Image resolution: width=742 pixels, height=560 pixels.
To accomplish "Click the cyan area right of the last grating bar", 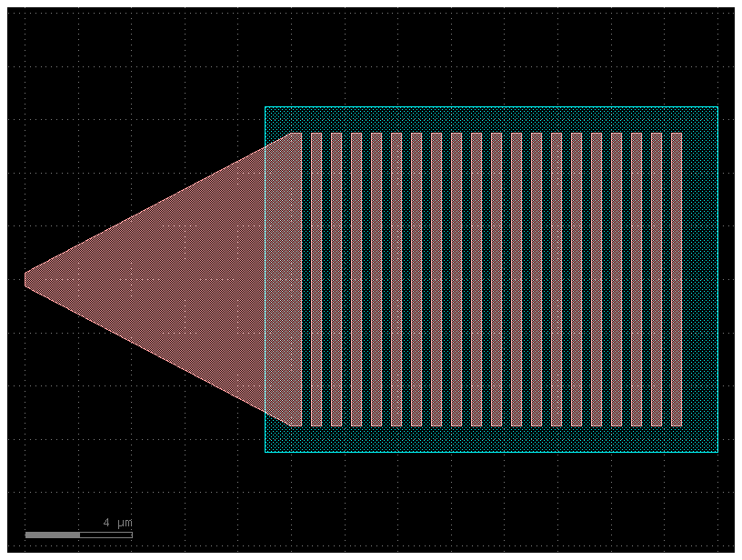I will click(700, 279).
